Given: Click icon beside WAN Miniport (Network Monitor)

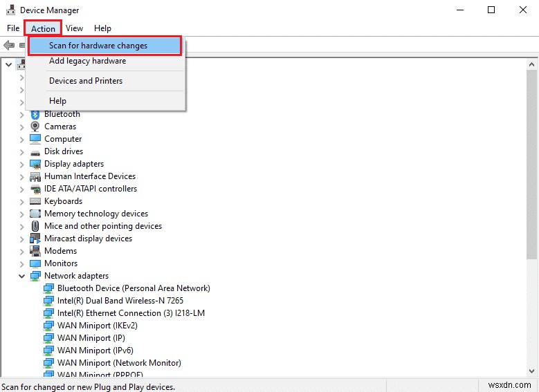Looking at the screenshot, I should 48,363.
